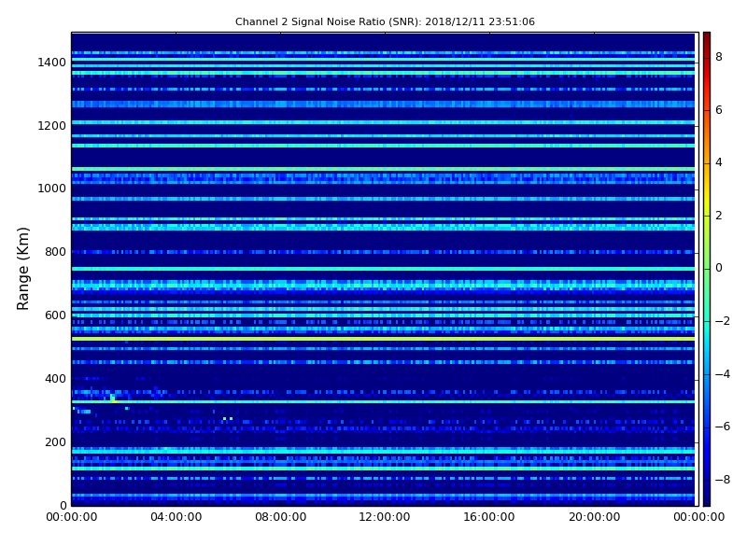This screenshot has height=560, width=747.
Task: Click the colorbar label 2
Action: [x=719, y=216]
